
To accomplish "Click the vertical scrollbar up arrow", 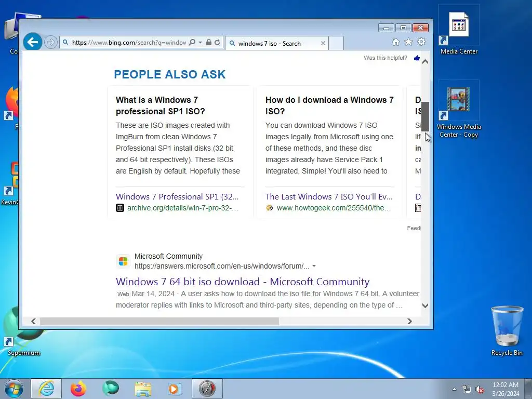I will [425, 62].
